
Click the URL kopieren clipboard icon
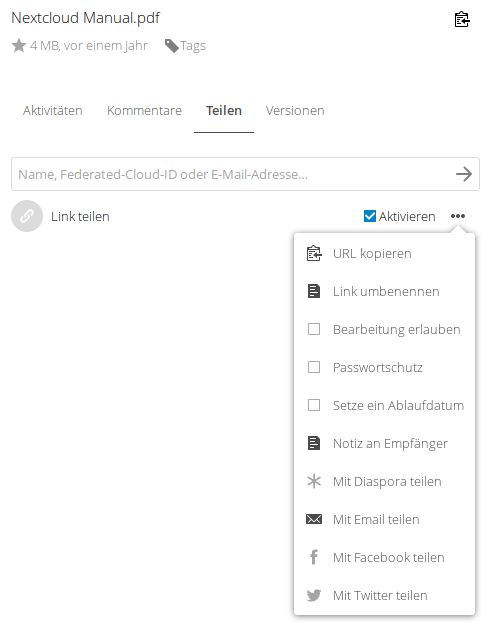click(314, 254)
